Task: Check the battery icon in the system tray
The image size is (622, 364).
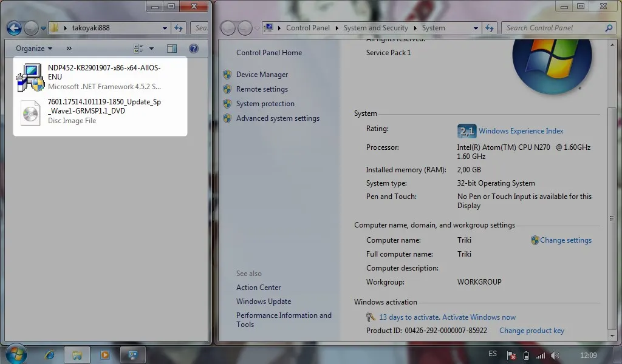Action: click(x=526, y=356)
